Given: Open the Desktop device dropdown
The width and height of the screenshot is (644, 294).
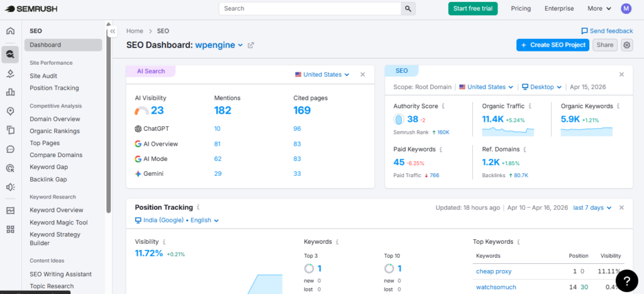Looking at the screenshot, I should tap(541, 87).
